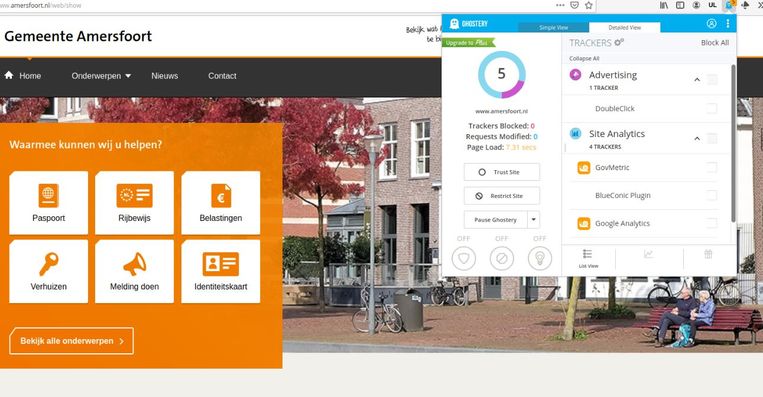Bookmark page with star icon
Viewport: 763px width, 397px height.
coord(588,5)
